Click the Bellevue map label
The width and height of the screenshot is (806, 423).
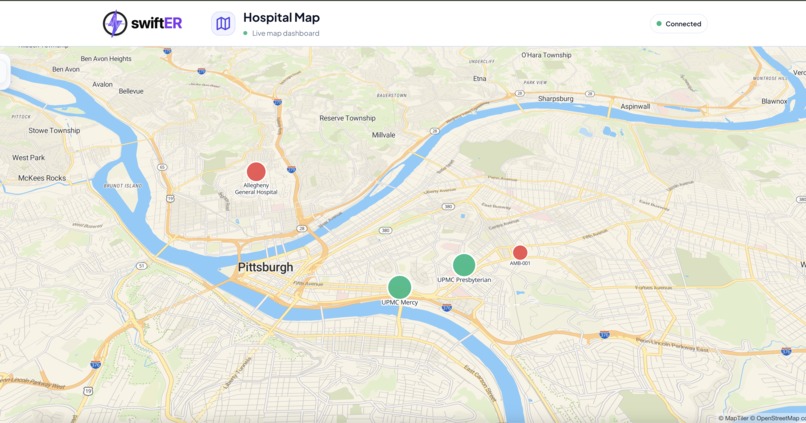pos(131,91)
